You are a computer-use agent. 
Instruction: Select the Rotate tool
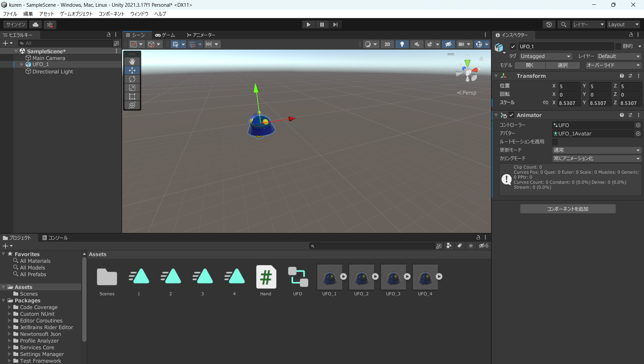(132, 79)
